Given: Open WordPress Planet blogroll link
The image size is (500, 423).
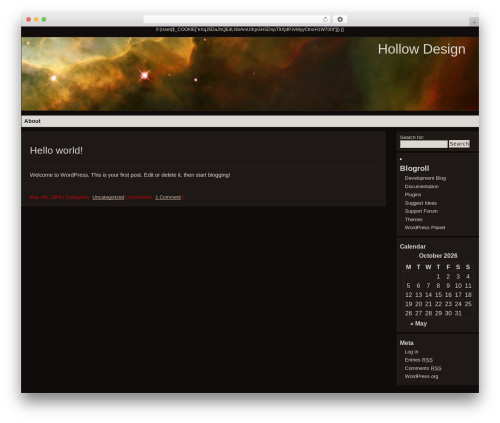Looking at the screenshot, I should coord(425,228).
